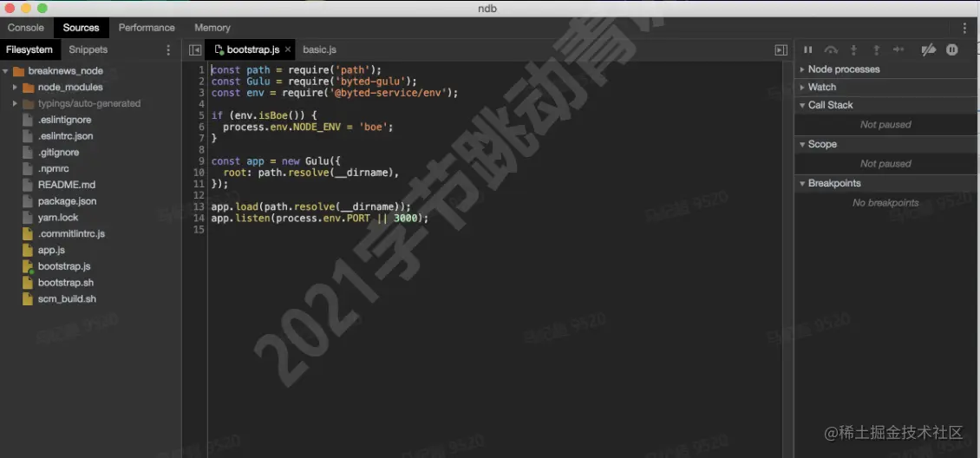Open the Memory tab
Image resolution: width=980 pixels, height=458 pixels.
pos(212,28)
